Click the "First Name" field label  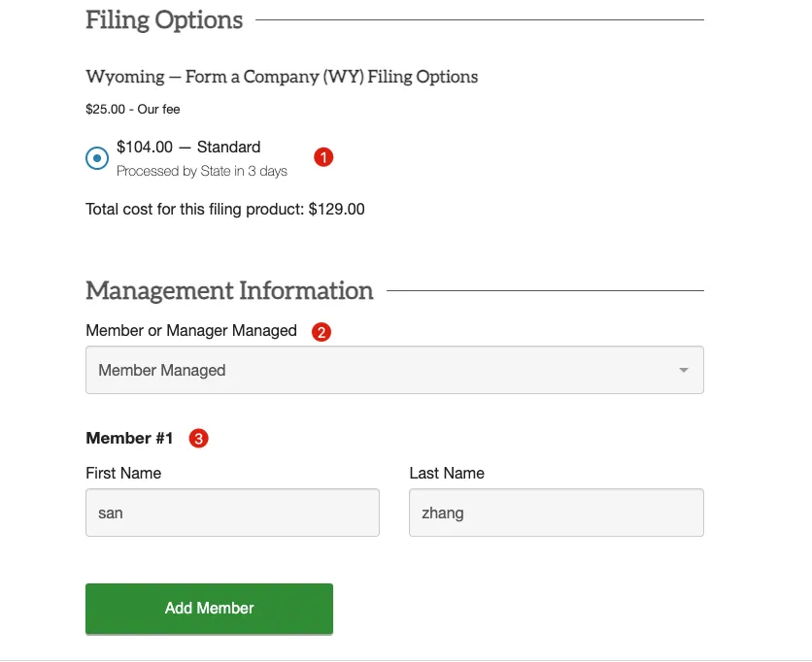[x=123, y=474]
